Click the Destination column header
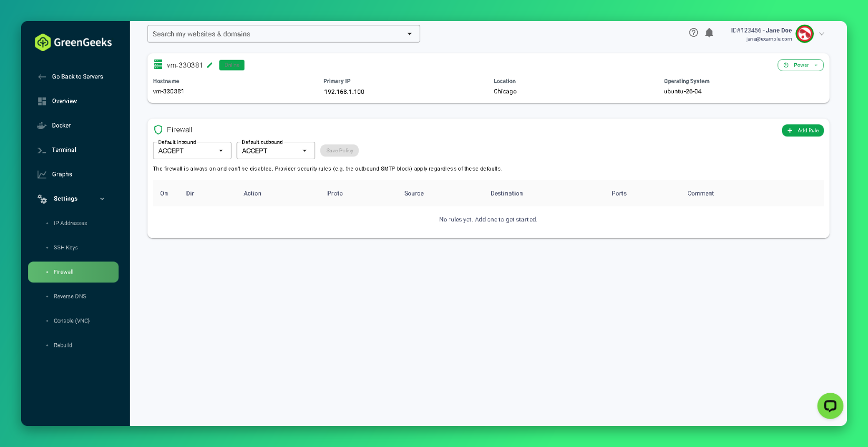The height and width of the screenshot is (447, 868). point(507,193)
